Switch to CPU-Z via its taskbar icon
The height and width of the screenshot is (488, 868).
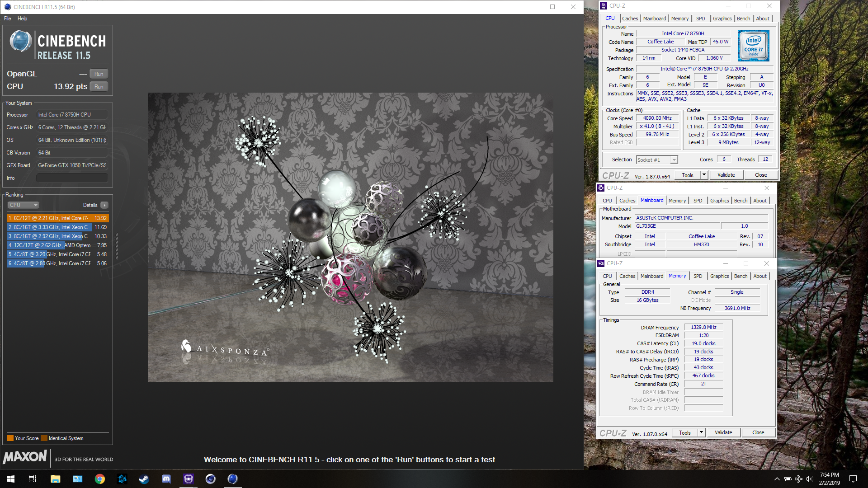pyautogui.click(x=189, y=479)
